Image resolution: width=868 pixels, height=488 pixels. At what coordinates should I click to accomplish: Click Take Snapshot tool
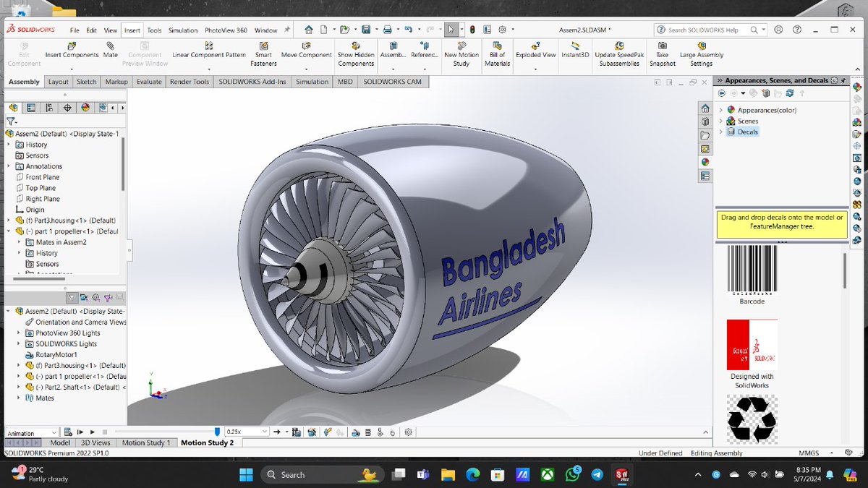point(662,54)
